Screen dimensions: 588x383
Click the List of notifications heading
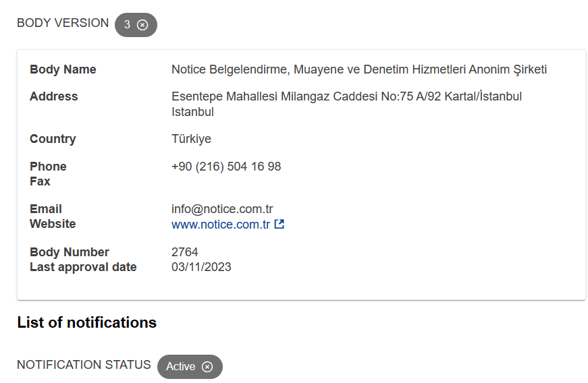pos(87,322)
